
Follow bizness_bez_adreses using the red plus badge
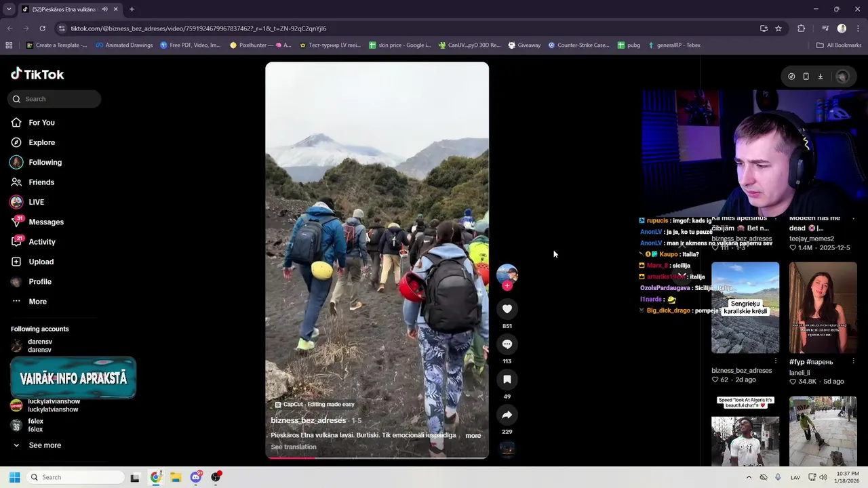tap(507, 285)
